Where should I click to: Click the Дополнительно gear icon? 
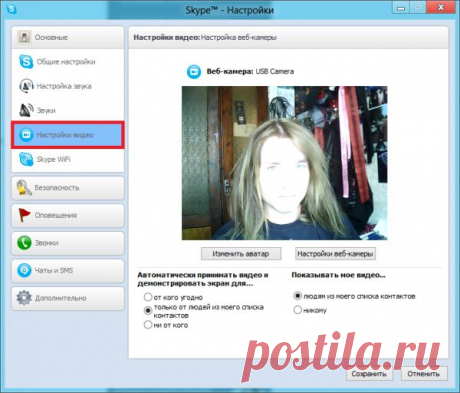[x=24, y=298]
